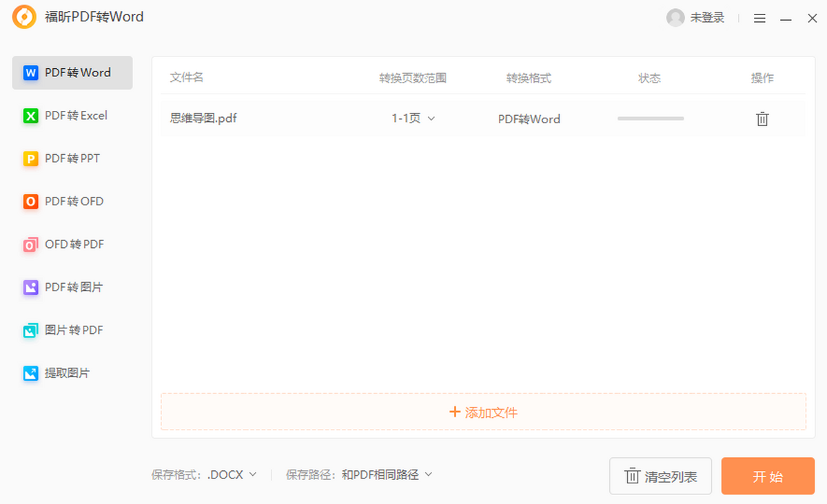
Task: Click the 添加文件 drop area
Action: click(x=483, y=412)
